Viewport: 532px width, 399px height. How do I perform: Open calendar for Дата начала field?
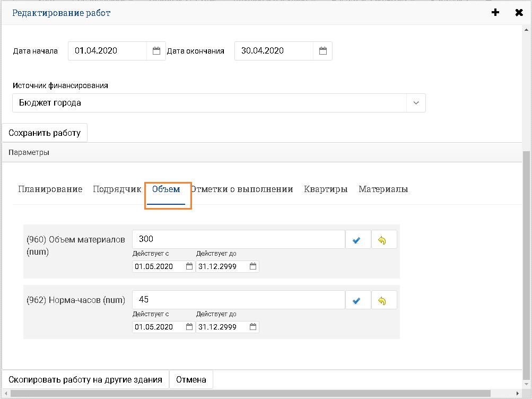[156, 51]
